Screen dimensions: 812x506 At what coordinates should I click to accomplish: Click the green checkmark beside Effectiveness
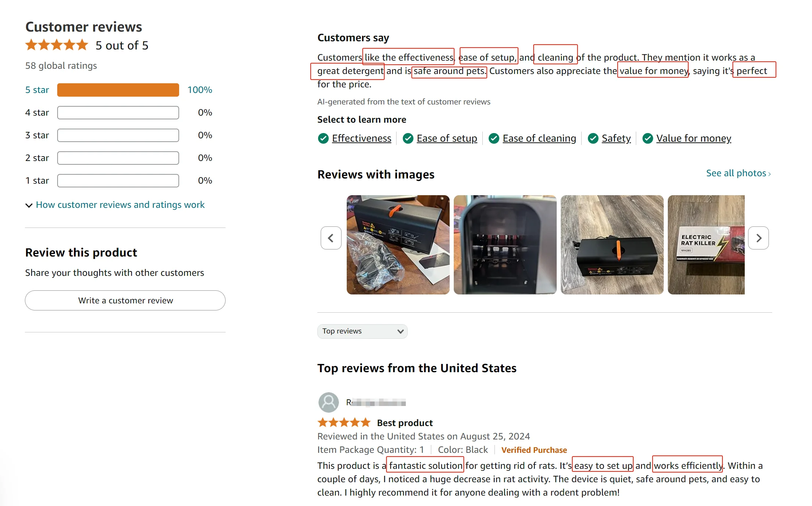[x=323, y=138]
